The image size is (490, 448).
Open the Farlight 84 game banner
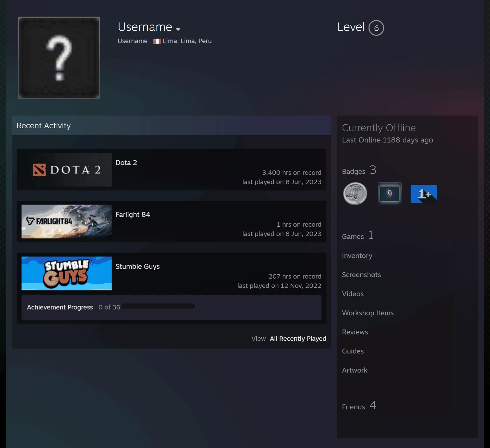[x=67, y=222]
